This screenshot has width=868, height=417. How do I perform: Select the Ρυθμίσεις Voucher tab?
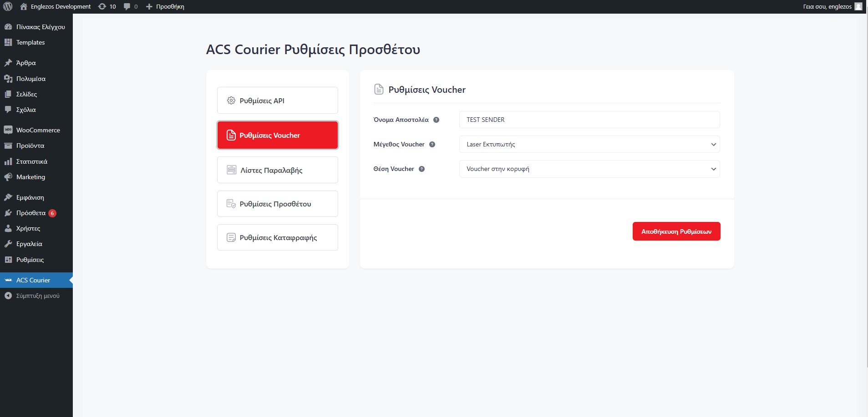click(278, 135)
